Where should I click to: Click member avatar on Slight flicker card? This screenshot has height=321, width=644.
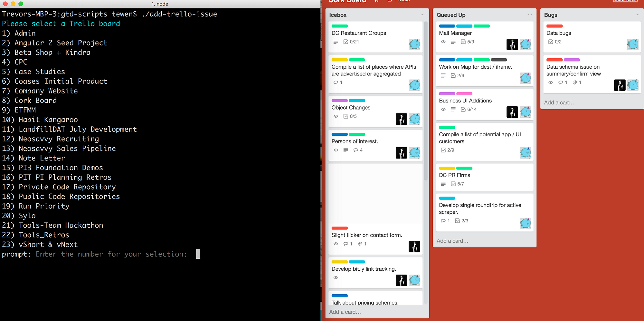point(414,247)
